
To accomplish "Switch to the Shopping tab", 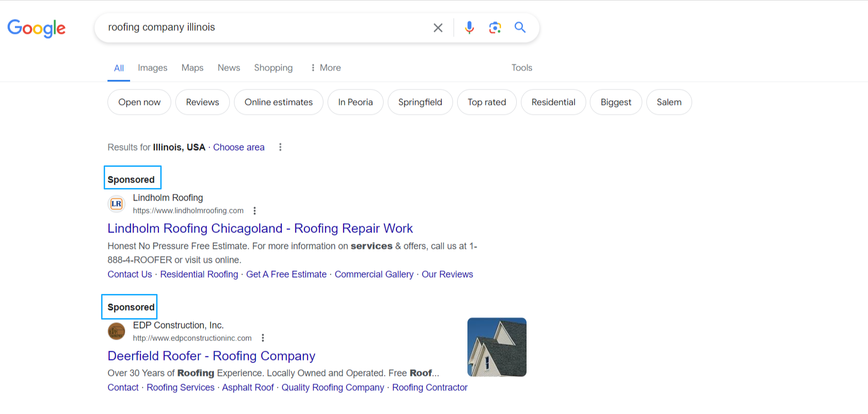I will (273, 68).
